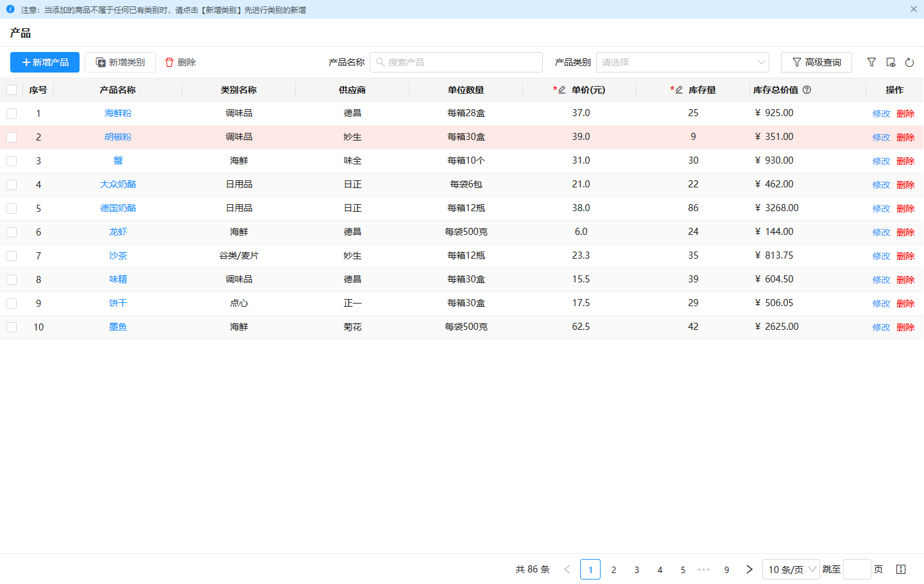Screen dimensions: 924x584
Task: Click red 删除 for the 胡椒粉 row
Action: (x=905, y=137)
